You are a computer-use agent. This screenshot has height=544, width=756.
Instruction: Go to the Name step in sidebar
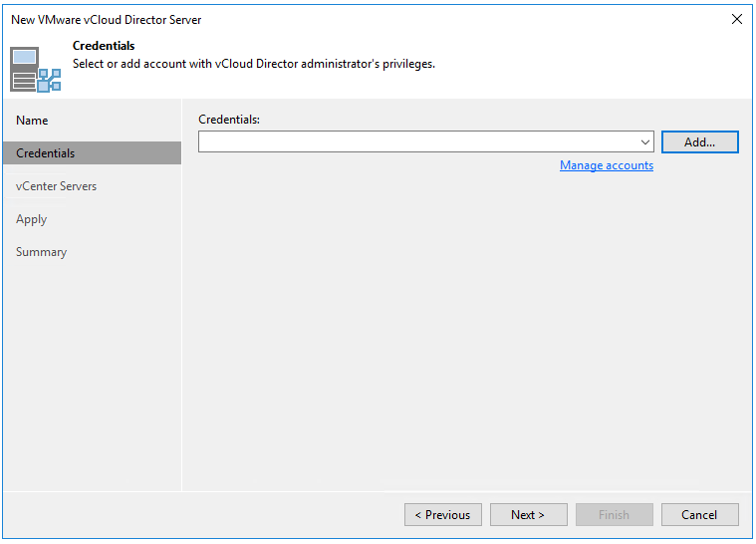(32, 121)
